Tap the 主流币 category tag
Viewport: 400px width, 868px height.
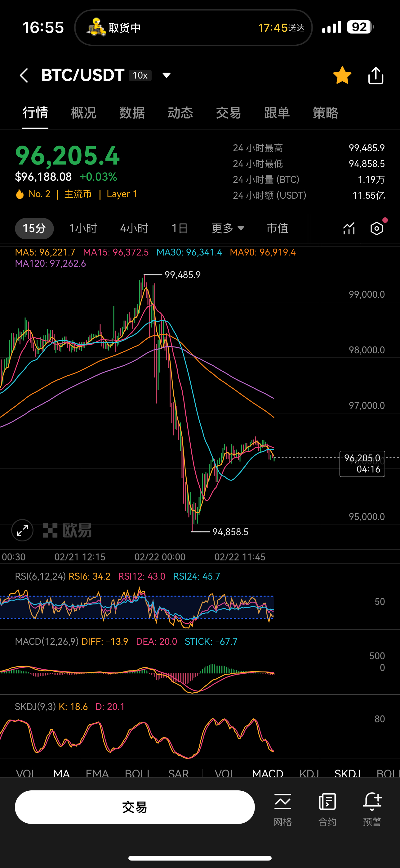point(78,194)
